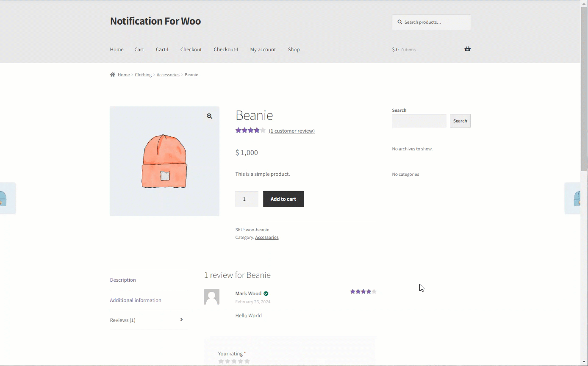Open the Checkout-I menu item
This screenshot has height=366, width=588.
(x=226, y=50)
